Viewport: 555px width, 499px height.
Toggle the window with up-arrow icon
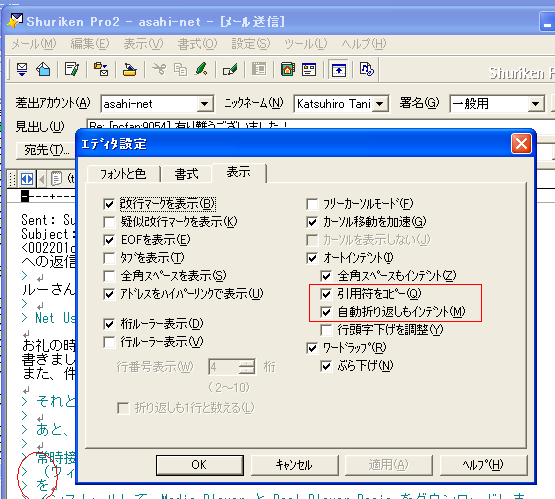[x=339, y=70]
